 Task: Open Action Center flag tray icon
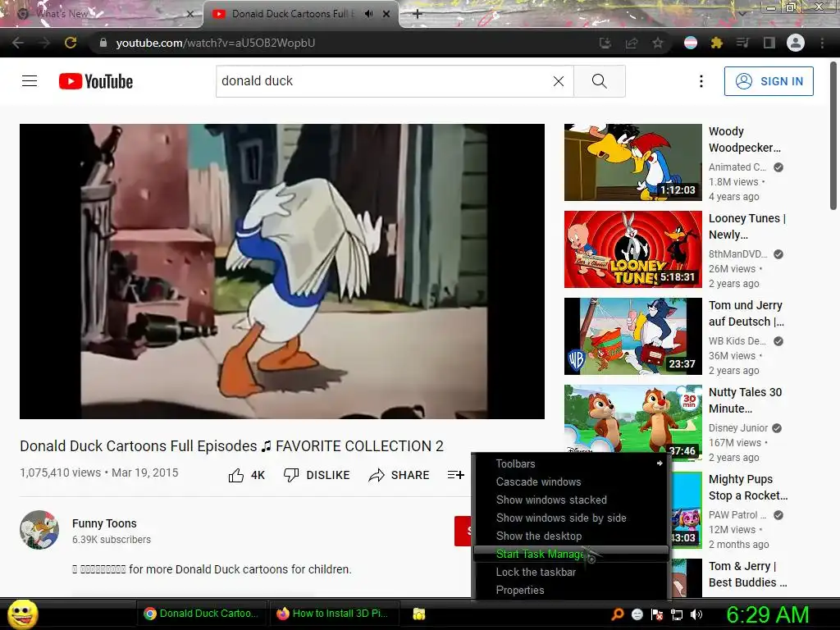coord(657,614)
